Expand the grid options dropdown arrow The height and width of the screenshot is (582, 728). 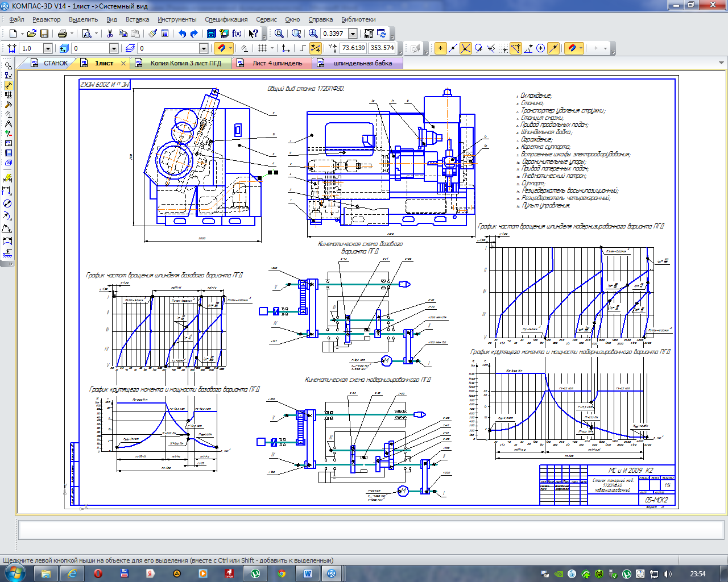(272, 48)
